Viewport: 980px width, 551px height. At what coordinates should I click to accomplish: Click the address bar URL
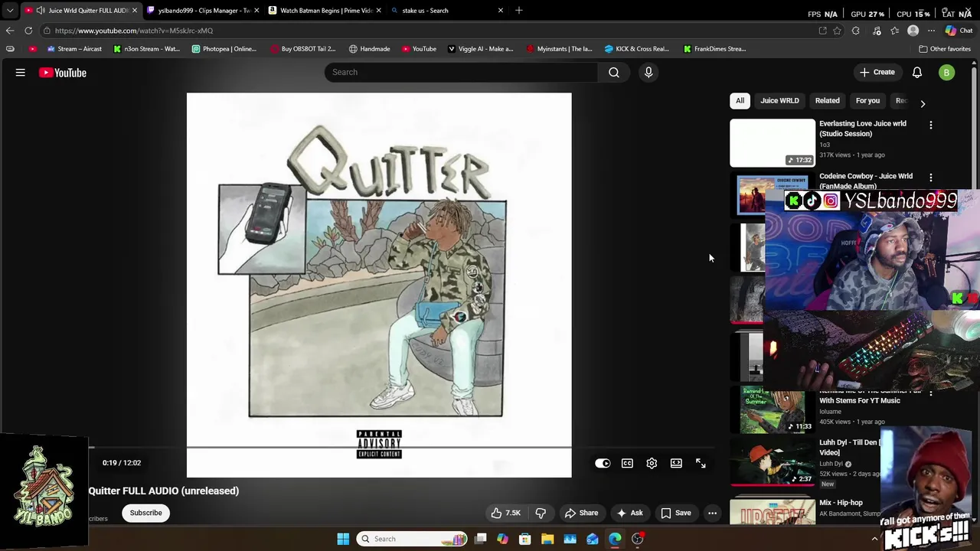134,31
